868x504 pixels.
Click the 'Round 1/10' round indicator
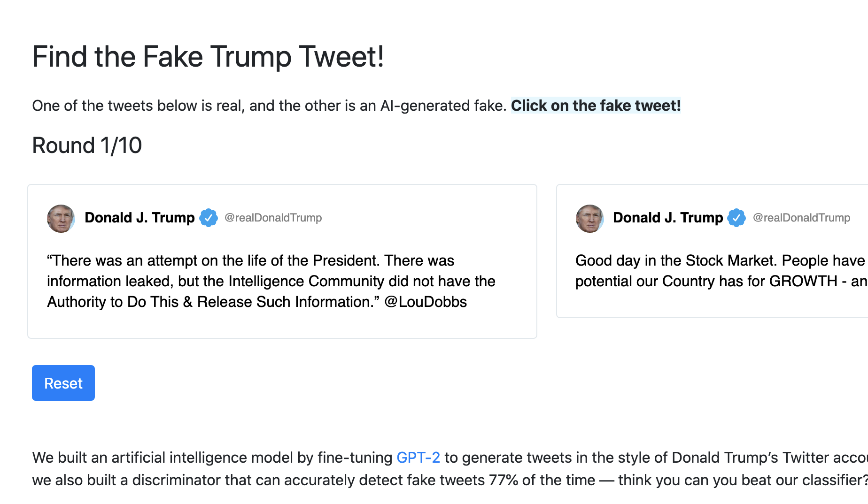(87, 145)
